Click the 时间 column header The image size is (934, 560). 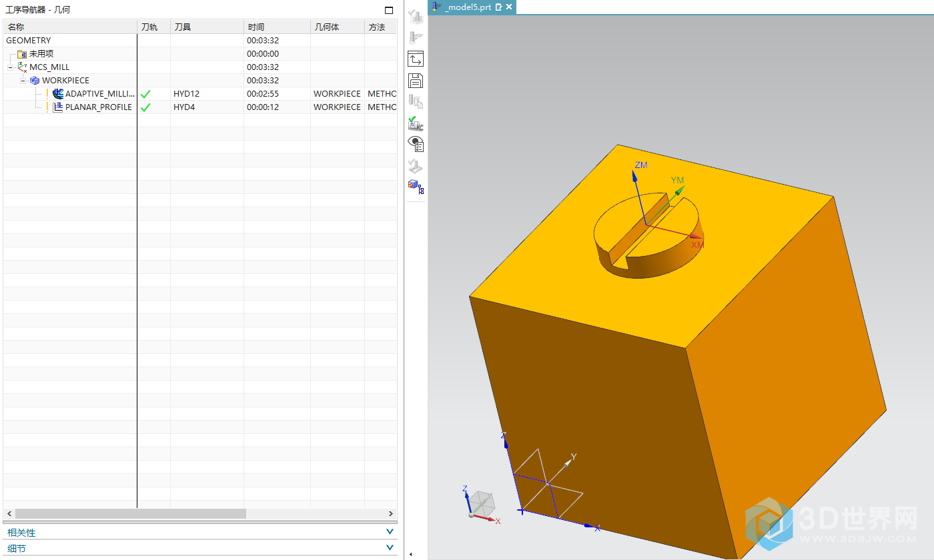tap(277, 27)
